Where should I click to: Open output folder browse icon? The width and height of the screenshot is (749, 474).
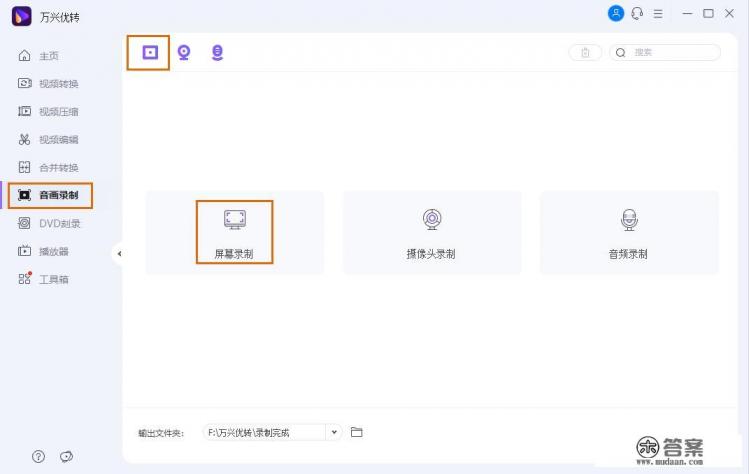(356, 432)
